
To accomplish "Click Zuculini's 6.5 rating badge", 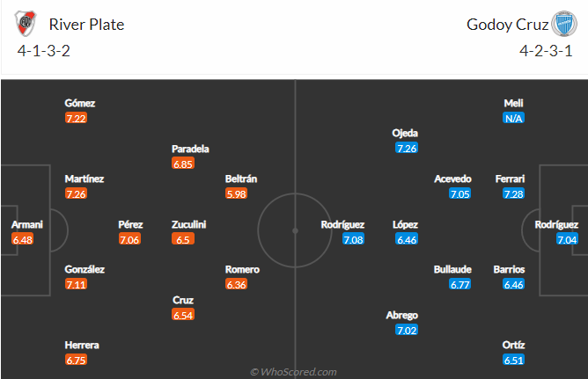I will 183,239.
